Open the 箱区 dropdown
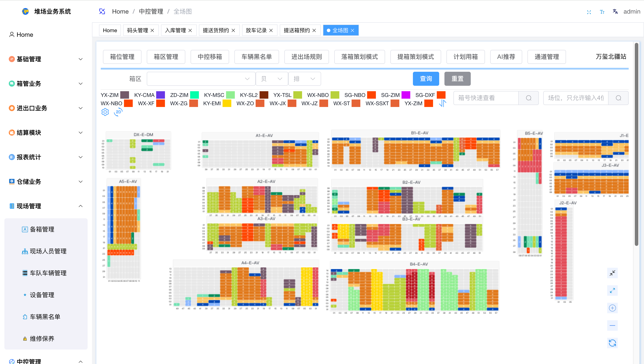The width and height of the screenshot is (644, 364). pyautogui.click(x=201, y=79)
